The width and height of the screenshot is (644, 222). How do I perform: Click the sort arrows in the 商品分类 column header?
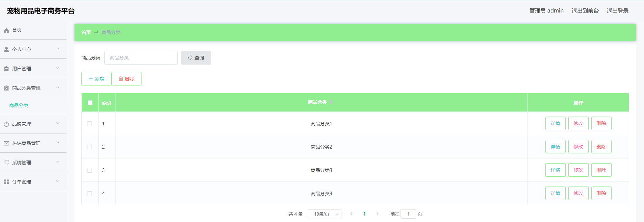click(331, 102)
